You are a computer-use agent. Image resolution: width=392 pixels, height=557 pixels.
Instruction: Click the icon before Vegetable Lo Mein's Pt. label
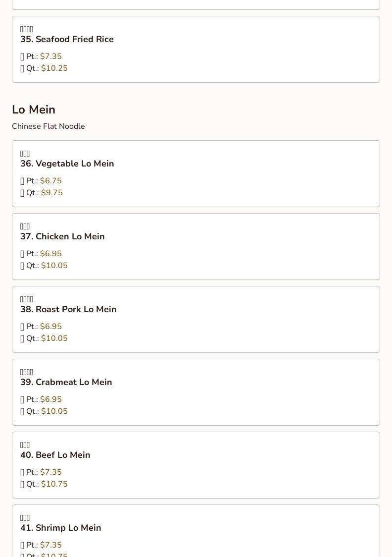(x=22, y=181)
